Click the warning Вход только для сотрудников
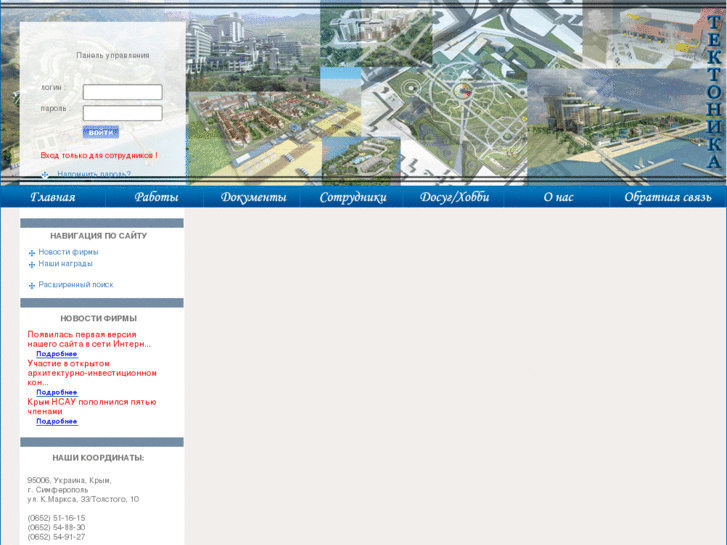The width and height of the screenshot is (727, 545). click(x=99, y=155)
